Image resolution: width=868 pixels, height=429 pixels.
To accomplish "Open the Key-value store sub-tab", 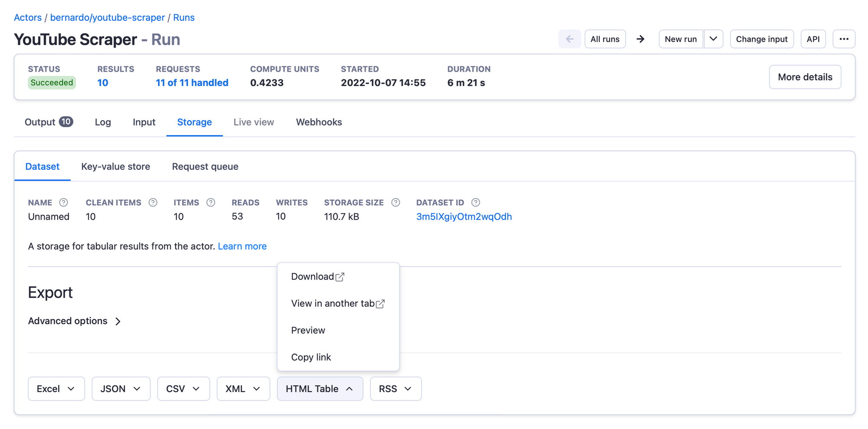I will [x=116, y=166].
